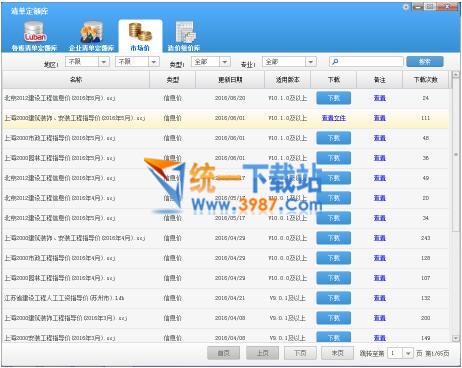The height and width of the screenshot is (368, 462).
Task: Select the 市场价 tab
Action: pos(140,36)
